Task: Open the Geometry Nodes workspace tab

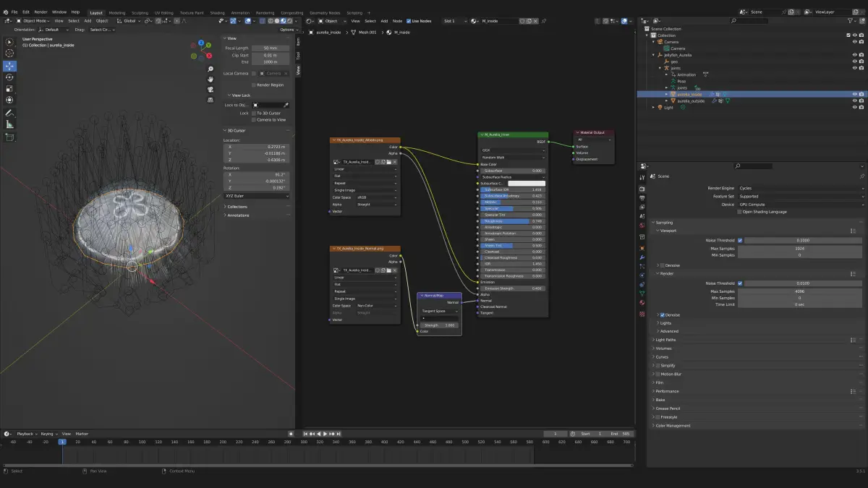Action: pos(325,13)
